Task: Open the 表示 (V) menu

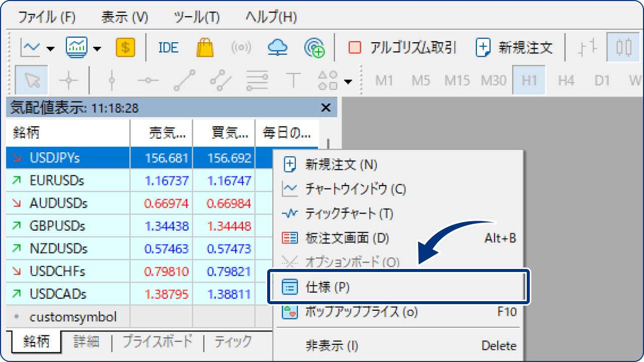Action: [125, 17]
